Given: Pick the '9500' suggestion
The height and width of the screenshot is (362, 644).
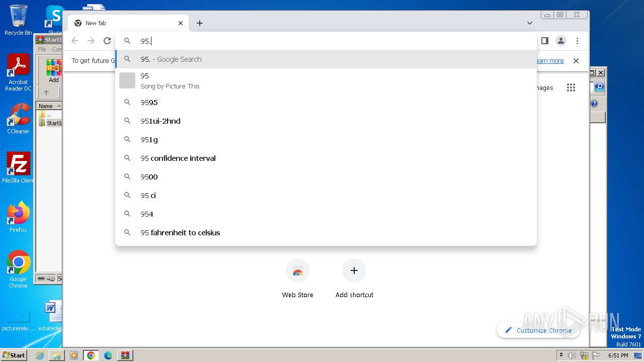Looking at the screenshot, I should pyautogui.click(x=326, y=177).
